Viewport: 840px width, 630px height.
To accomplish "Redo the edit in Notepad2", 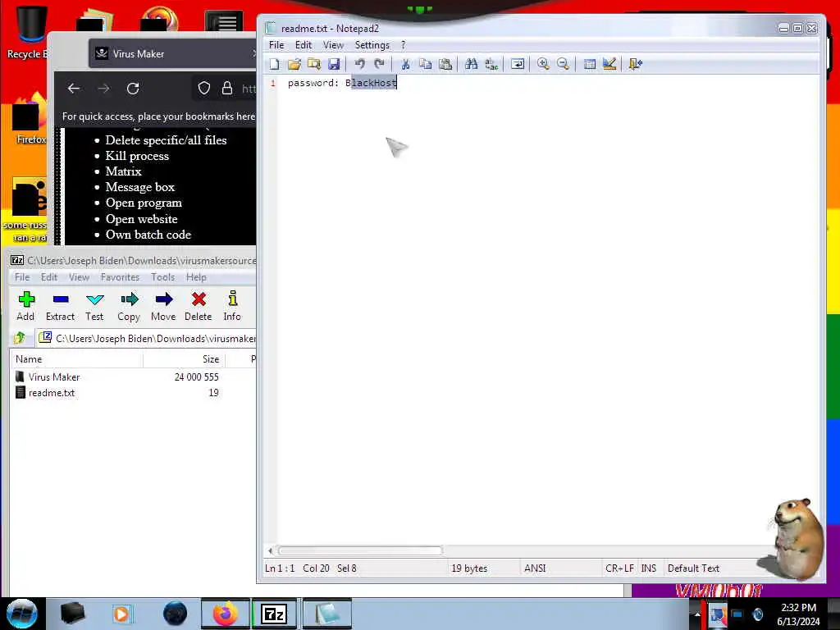I will point(379,64).
